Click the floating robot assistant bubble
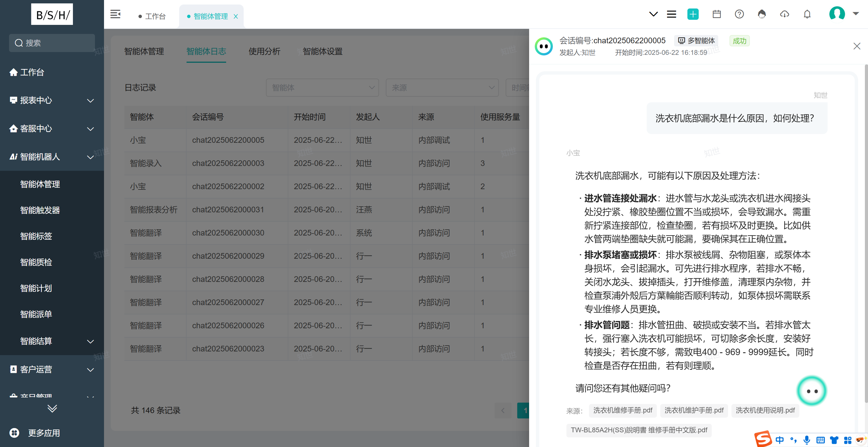Image resolution: width=868 pixels, height=447 pixels. 812,391
